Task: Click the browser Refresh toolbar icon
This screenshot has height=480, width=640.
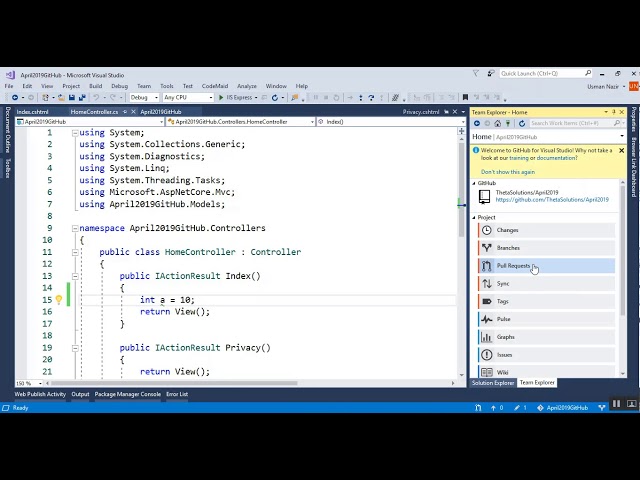Action: click(x=275, y=98)
